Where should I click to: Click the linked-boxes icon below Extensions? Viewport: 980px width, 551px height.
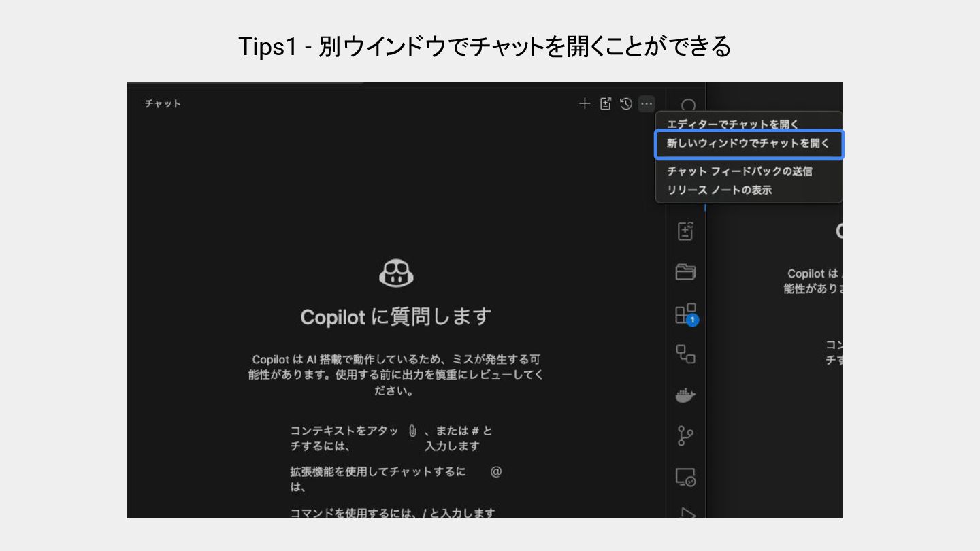(x=685, y=354)
